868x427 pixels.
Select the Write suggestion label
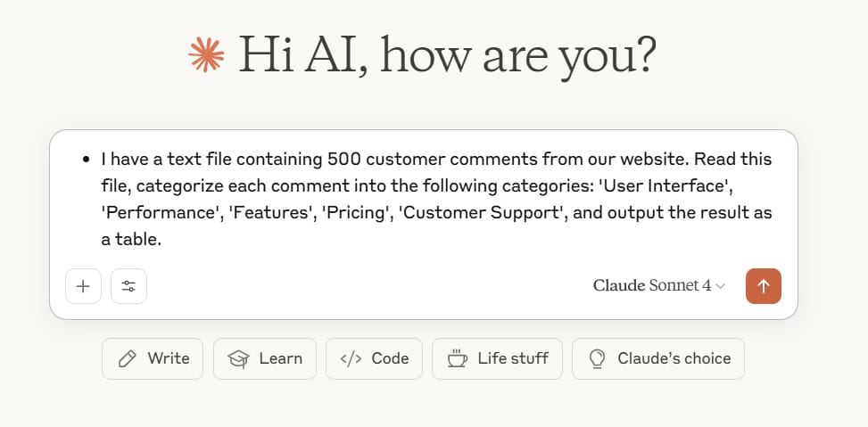point(169,358)
